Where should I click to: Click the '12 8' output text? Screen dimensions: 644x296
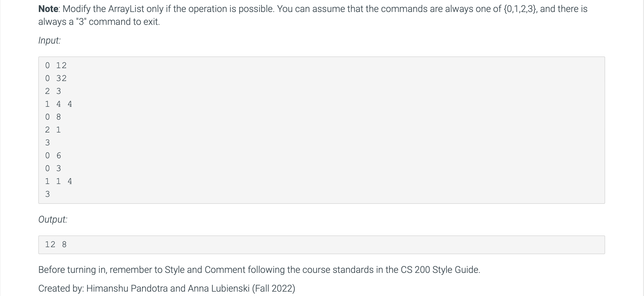(x=56, y=244)
